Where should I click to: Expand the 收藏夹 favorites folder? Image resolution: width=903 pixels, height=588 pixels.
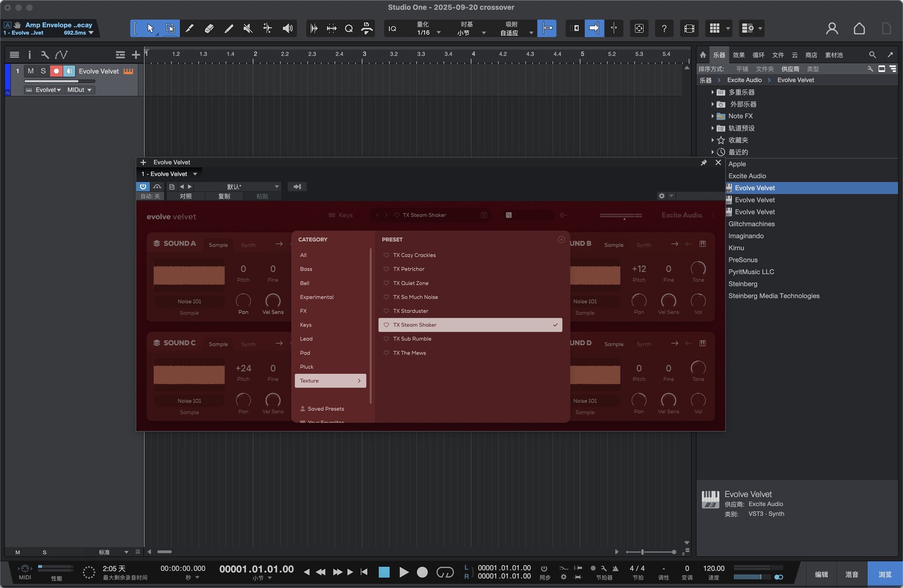point(713,140)
